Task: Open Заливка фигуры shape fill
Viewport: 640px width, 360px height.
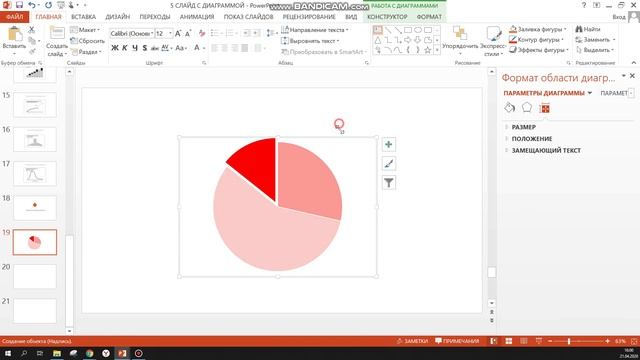Action: tap(538, 29)
